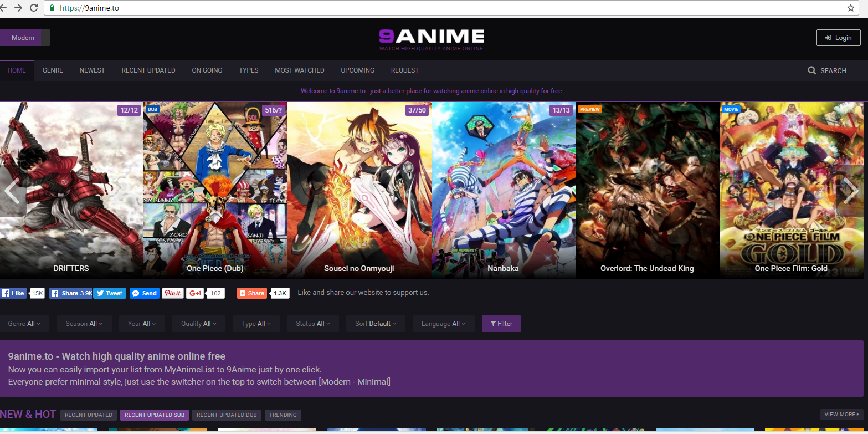Click the browser back arrow
868x434 pixels.
3,8
